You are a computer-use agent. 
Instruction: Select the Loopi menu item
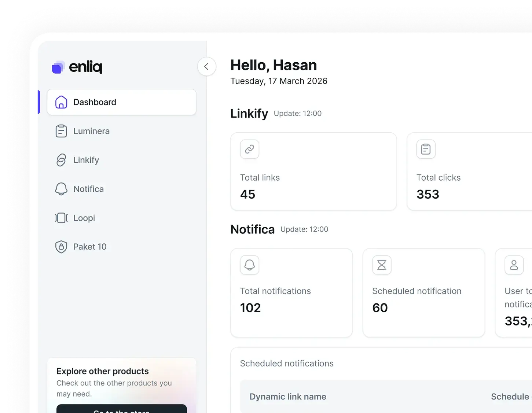(x=122, y=218)
